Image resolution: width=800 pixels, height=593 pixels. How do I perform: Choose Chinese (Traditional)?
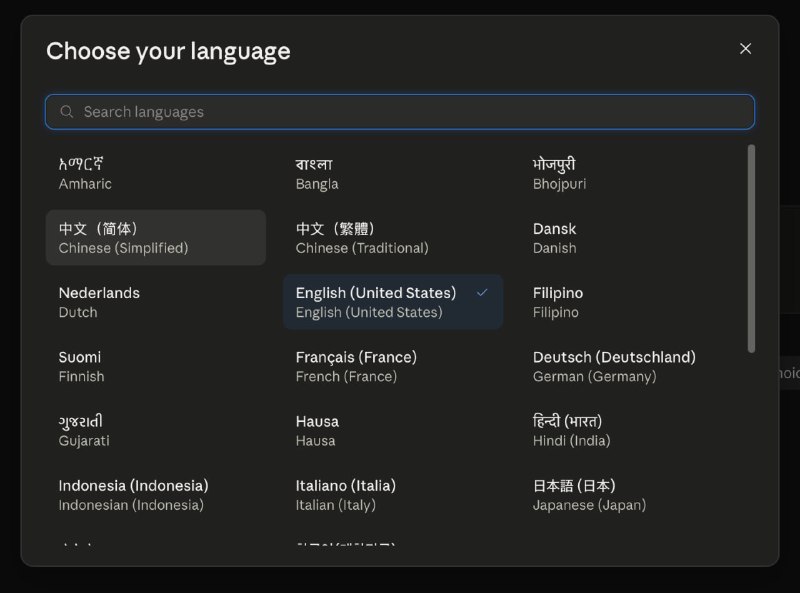pos(393,238)
